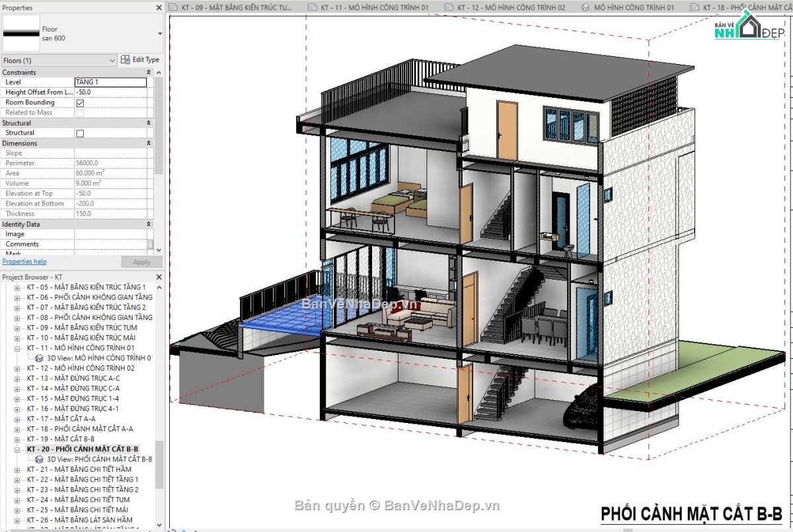The width and height of the screenshot is (793, 532).
Task: Expand the KT - 19 tree node
Action: coord(17,439)
